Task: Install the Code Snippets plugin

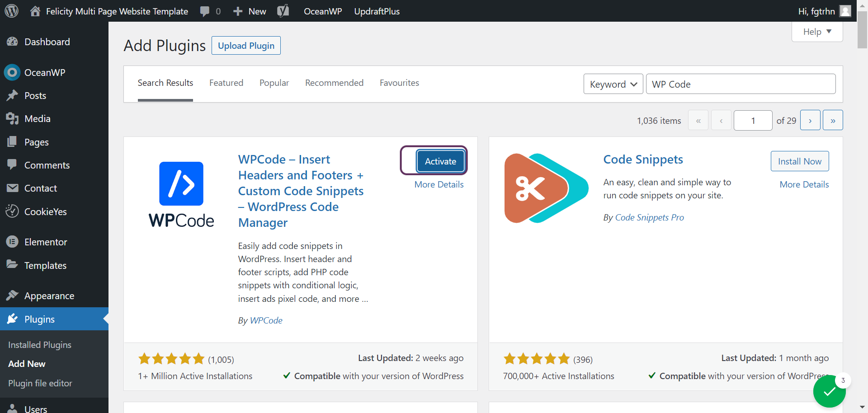Action: point(800,161)
